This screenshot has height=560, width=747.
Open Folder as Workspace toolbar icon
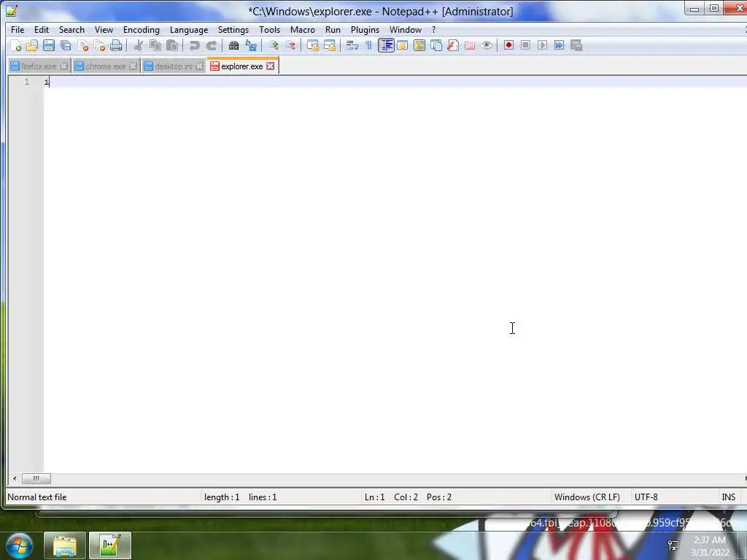470,46
